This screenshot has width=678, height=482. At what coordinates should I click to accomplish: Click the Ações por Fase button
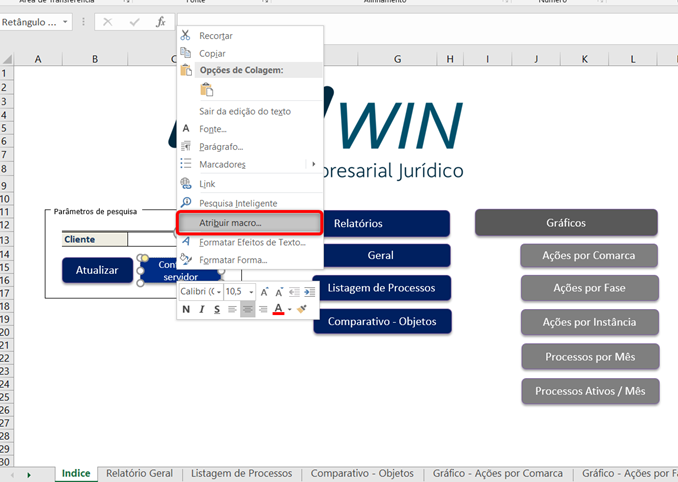[590, 288]
